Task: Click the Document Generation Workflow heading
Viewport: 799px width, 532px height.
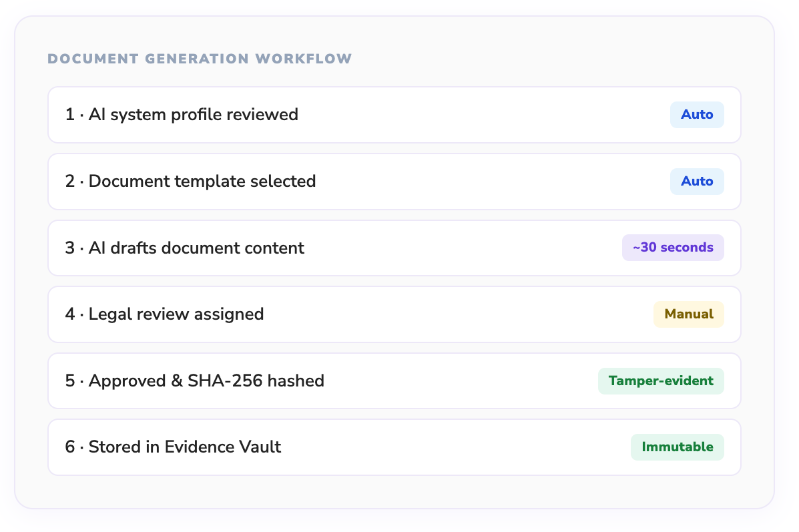Action: click(x=199, y=58)
